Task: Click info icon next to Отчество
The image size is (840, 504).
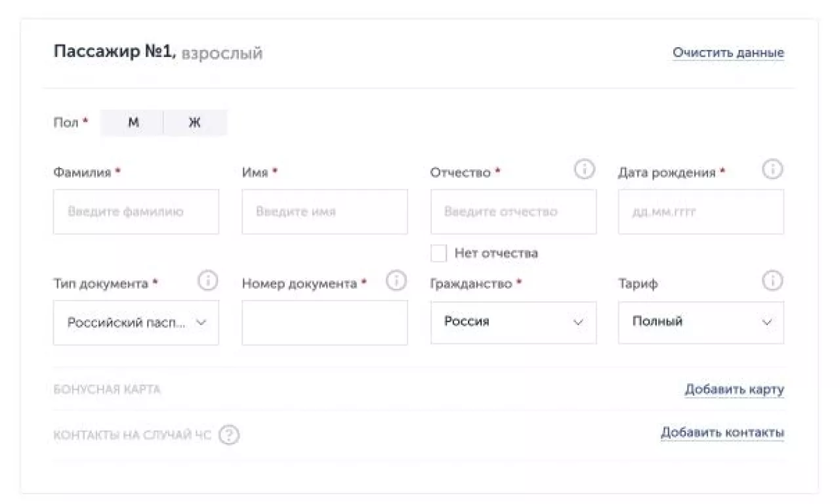Action: pyautogui.click(x=584, y=170)
